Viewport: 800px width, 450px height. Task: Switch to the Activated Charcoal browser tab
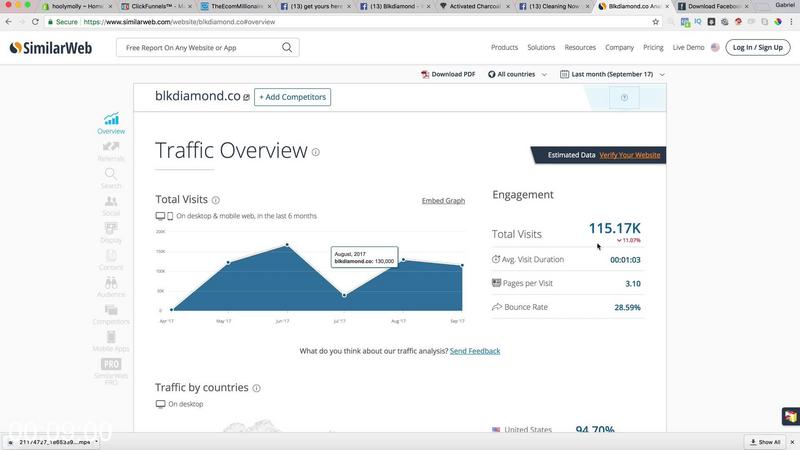tap(474, 6)
